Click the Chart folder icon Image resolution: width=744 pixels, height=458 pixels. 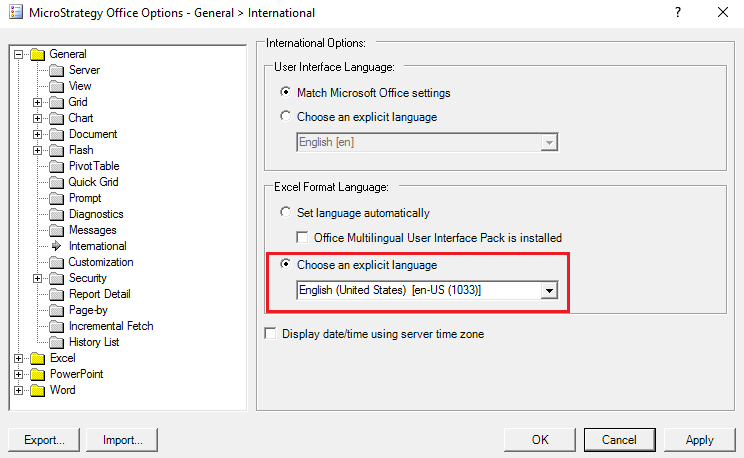(56, 119)
